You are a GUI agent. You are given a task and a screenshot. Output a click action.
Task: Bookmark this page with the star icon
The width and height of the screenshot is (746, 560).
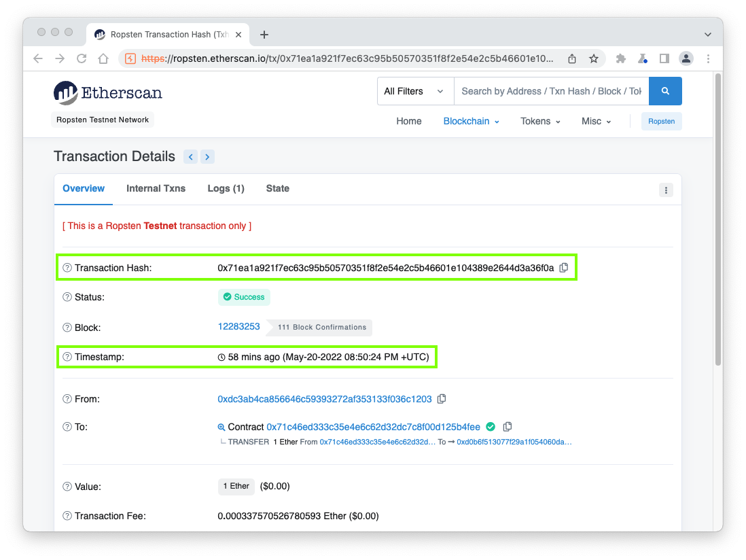point(593,58)
